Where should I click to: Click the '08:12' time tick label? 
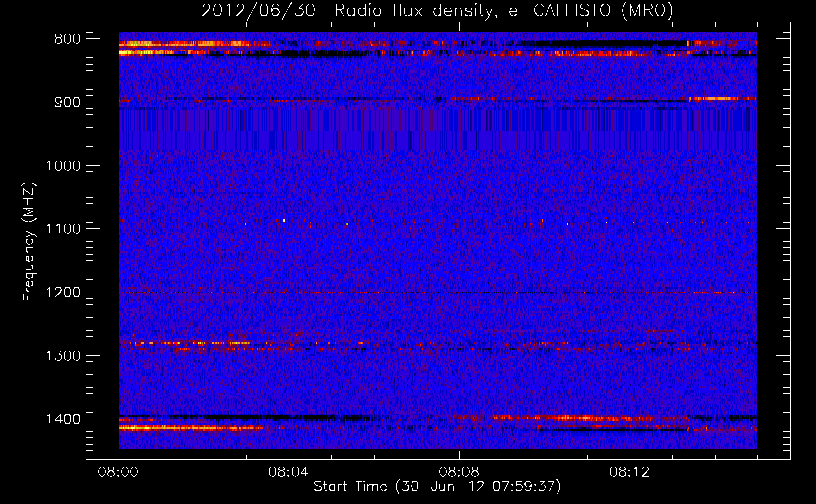[630, 472]
